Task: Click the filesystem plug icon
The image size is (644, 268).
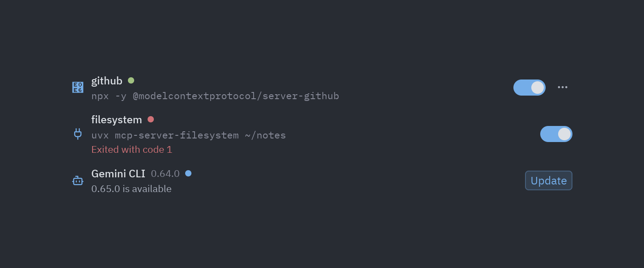Action: pyautogui.click(x=78, y=134)
